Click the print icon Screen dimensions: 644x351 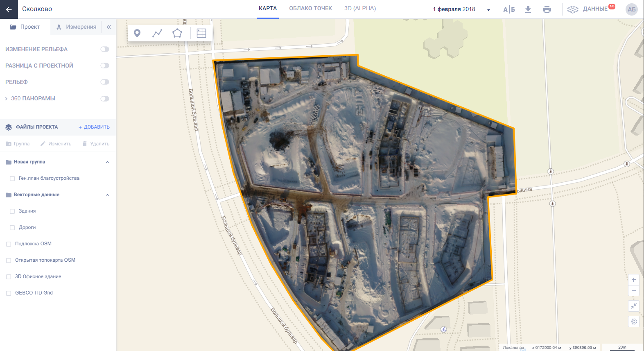click(x=547, y=9)
